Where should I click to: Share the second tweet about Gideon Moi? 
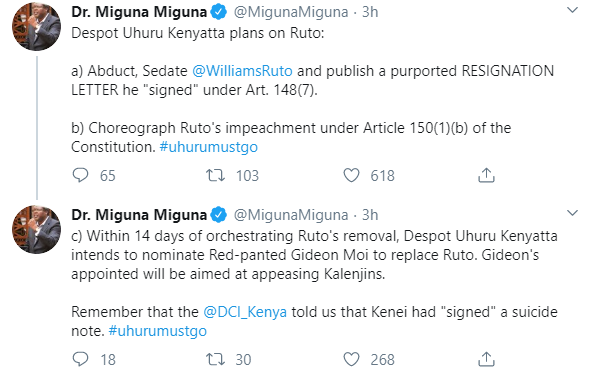(x=486, y=359)
